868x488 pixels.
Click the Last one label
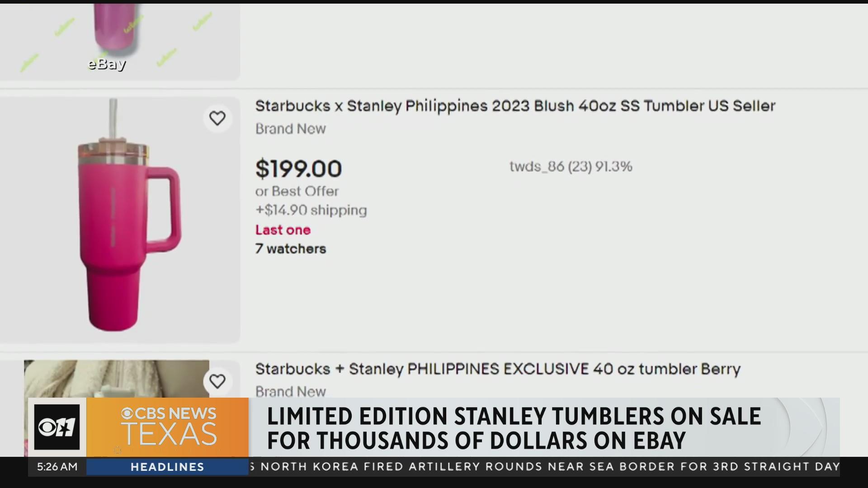(x=283, y=230)
